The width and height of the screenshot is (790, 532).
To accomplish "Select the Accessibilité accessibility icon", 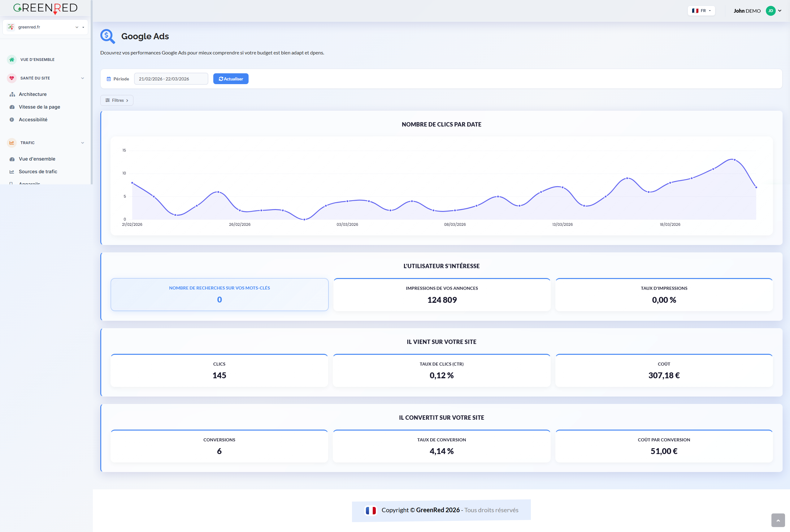I will pyautogui.click(x=12, y=119).
